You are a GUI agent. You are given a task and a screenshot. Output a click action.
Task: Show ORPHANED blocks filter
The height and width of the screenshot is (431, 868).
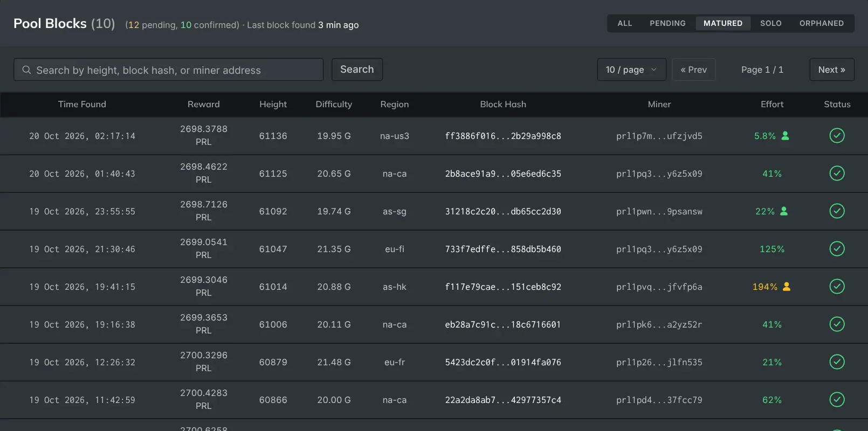(822, 23)
